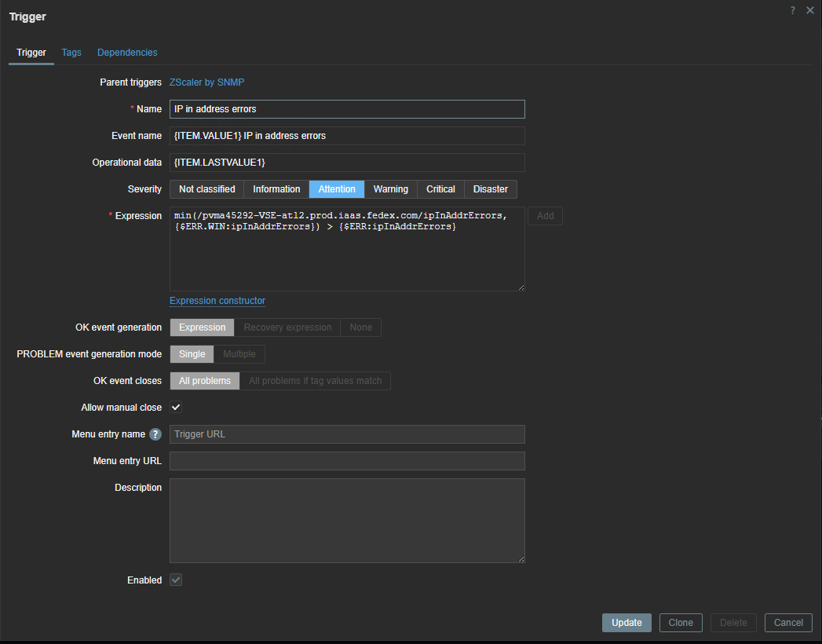Set severity to Warning
The image size is (822, 644).
tap(390, 189)
